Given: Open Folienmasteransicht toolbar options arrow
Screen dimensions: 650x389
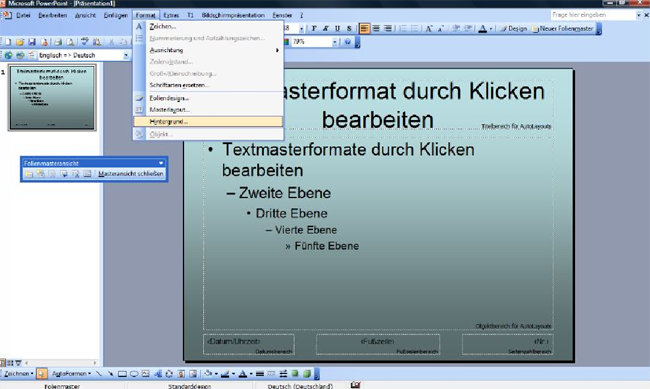Looking at the screenshot, I should (x=161, y=163).
